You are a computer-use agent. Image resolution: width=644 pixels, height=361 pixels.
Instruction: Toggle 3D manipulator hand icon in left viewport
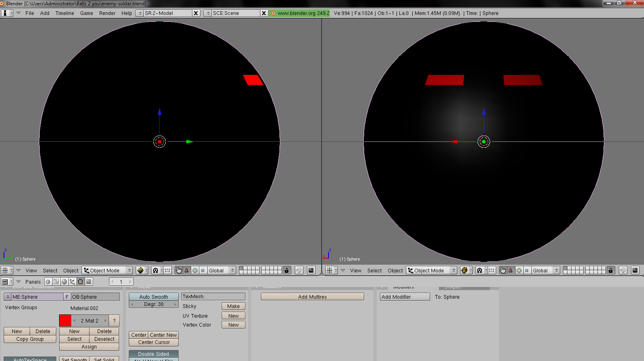click(179, 270)
